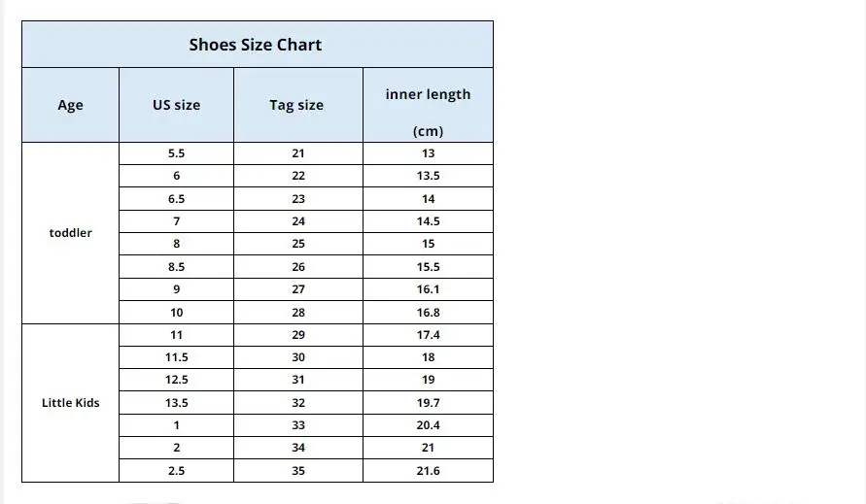Select inner length 19.7 cell
Screen dimensions: 866x504
pyautogui.click(x=428, y=403)
